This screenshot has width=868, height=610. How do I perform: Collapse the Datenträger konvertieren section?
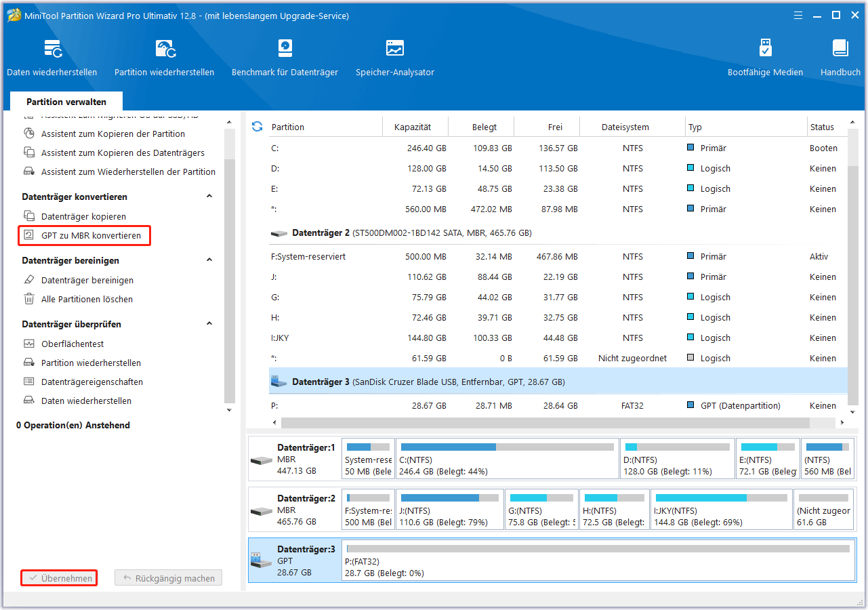pyautogui.click(x=209, y=197)
